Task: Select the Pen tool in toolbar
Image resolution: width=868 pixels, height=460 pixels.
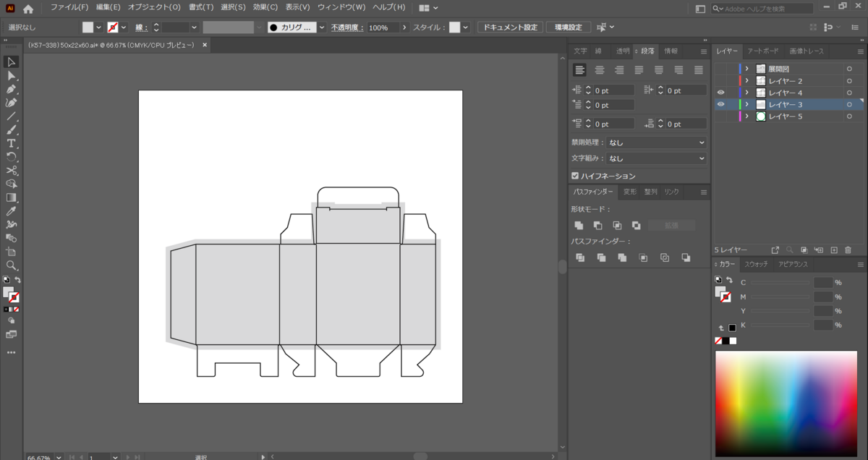Action: [x=12, y=89]
